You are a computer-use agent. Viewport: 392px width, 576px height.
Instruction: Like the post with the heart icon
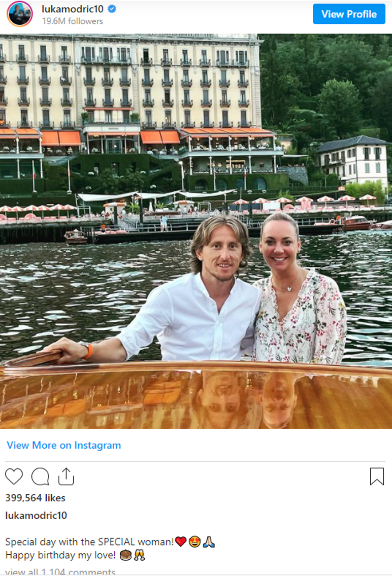tap(14, 476)
